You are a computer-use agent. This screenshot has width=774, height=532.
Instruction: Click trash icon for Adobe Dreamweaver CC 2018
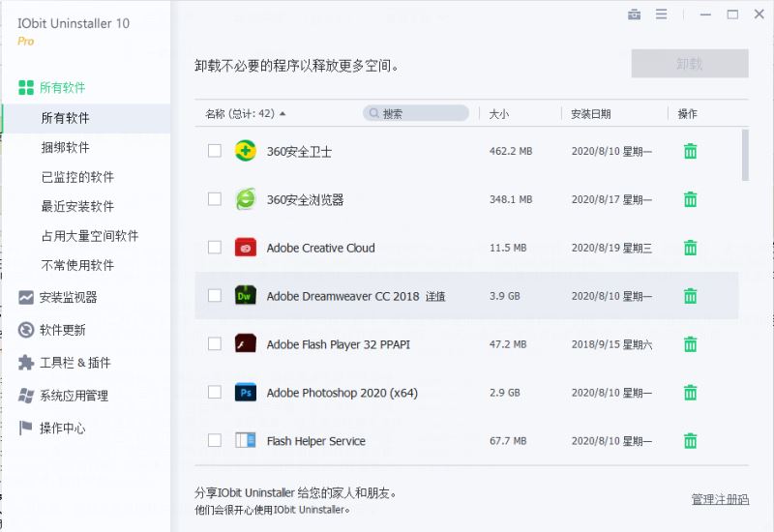(690, 296)
